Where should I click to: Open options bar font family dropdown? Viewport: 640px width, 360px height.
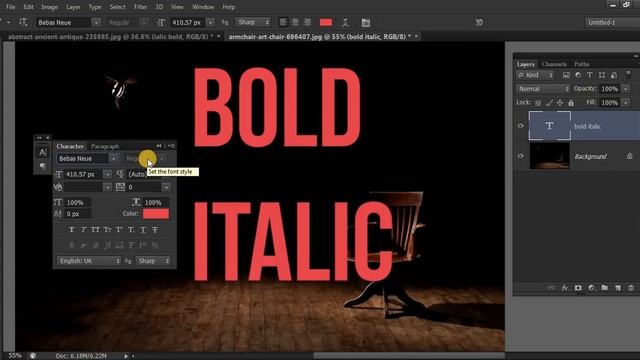(96, 22)
